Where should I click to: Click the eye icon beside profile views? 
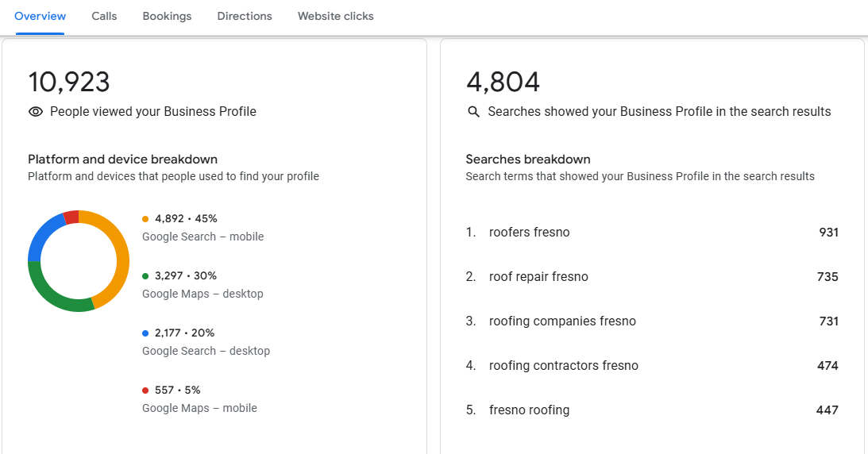[x=35, y=112]
